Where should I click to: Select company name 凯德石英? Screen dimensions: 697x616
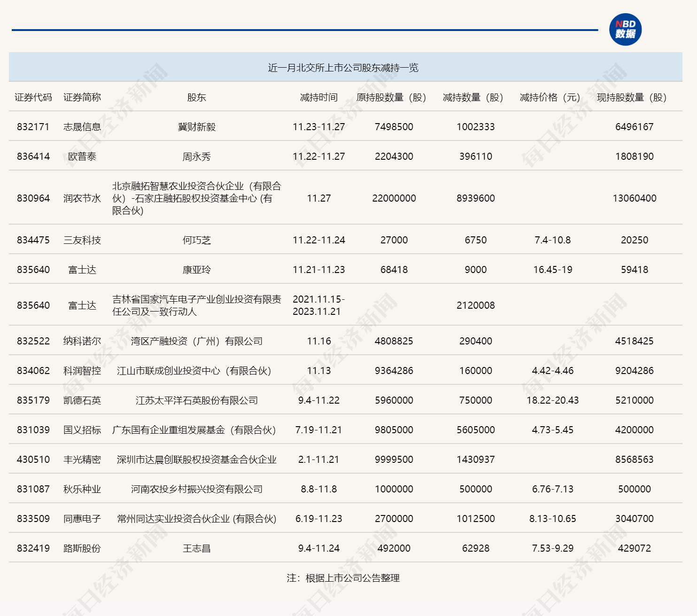click(x=82, y=400)
